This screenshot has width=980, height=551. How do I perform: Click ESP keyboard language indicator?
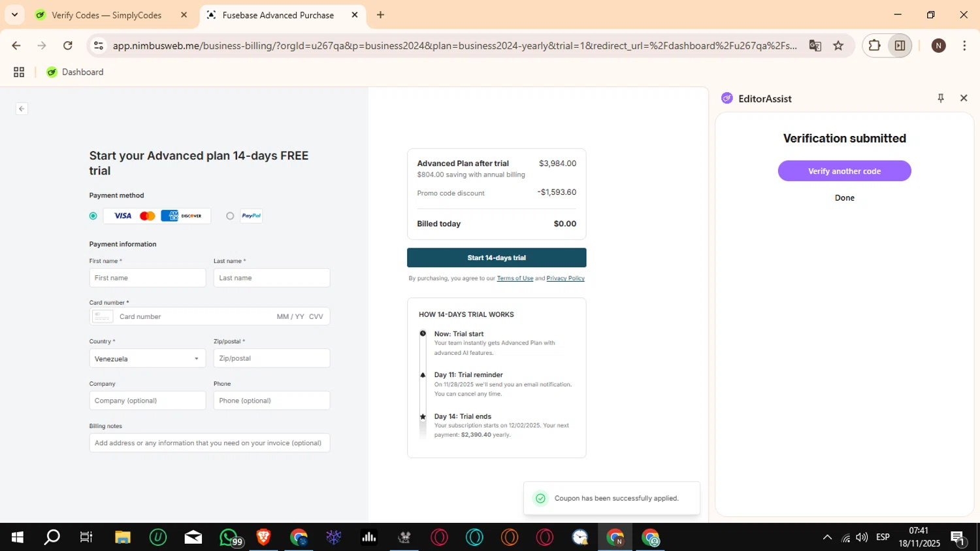click(x=883, y=537)
